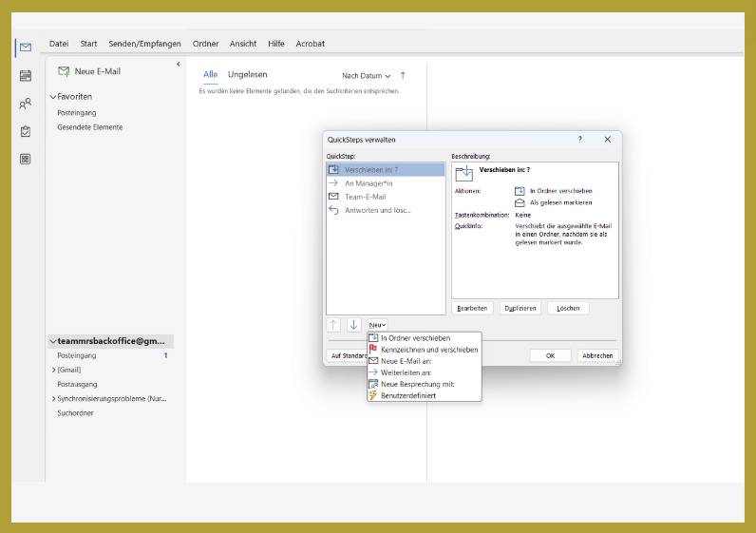Select the An Manager*in quick step
The image size is (756, 533).
click(x=386, y=183)
